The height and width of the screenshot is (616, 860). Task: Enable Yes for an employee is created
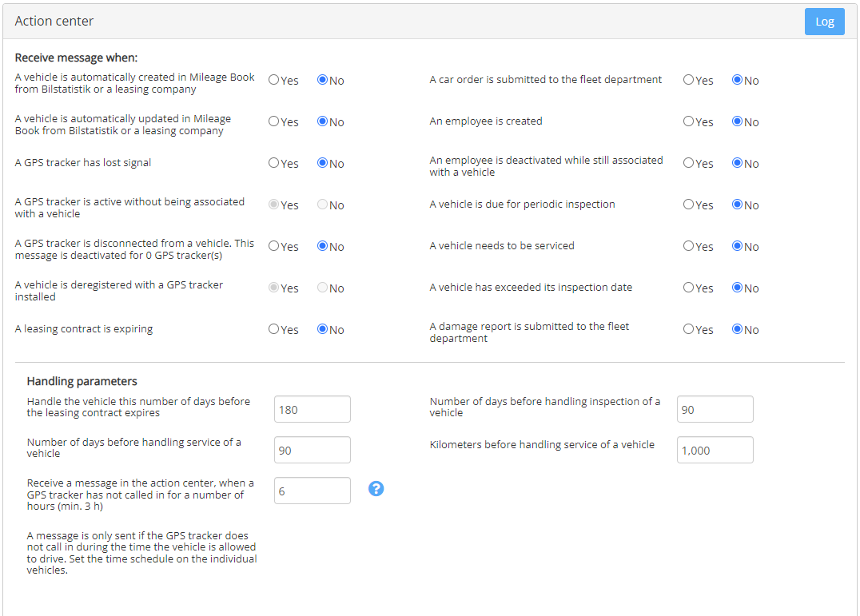688,121
